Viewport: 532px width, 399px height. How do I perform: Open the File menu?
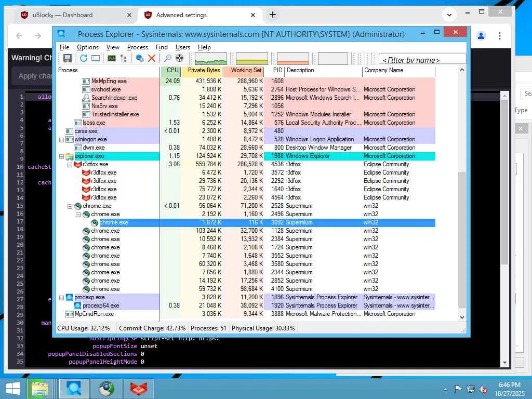pos(64,47)
